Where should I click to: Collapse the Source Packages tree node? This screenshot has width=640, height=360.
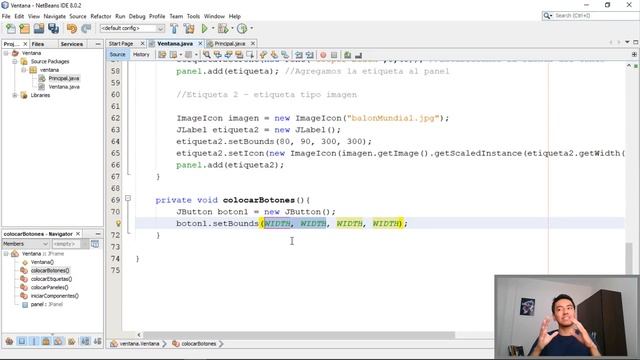(x=15, y=62)
